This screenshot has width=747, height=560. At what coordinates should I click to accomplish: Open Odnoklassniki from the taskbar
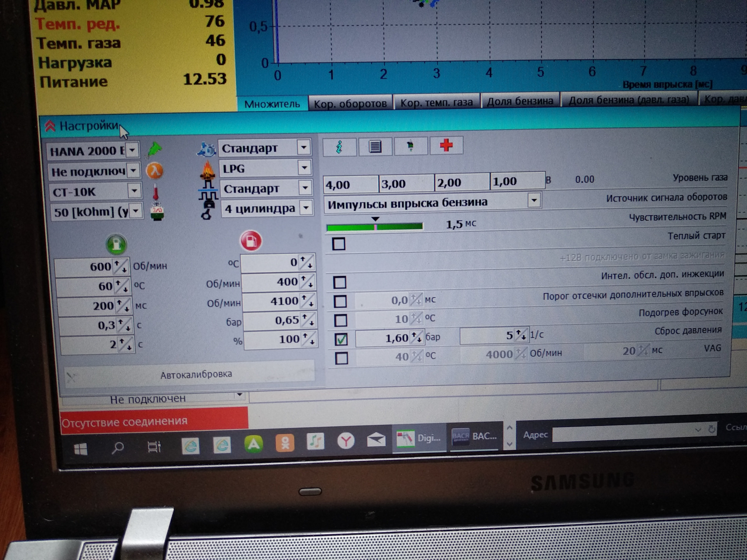(285, 443)
